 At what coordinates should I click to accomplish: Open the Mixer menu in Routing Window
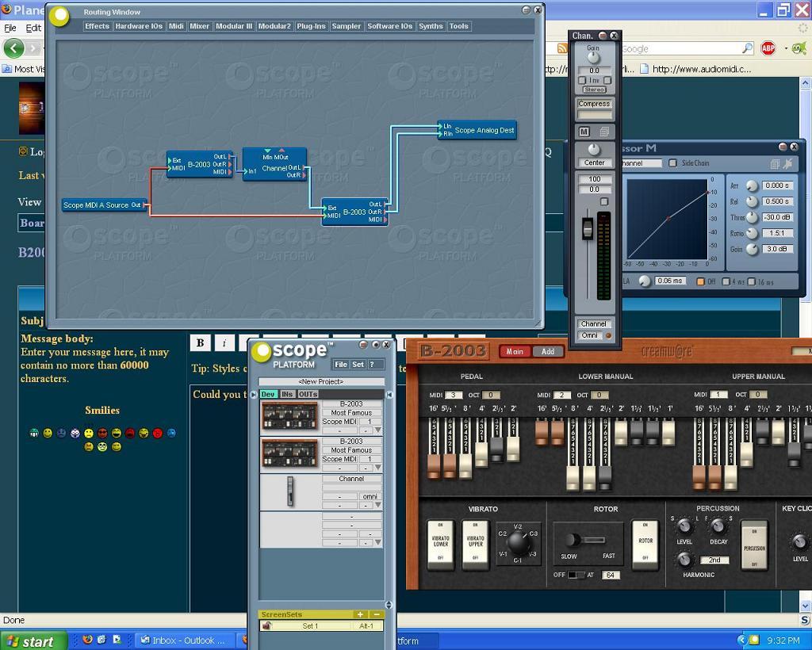click(199, 26)
